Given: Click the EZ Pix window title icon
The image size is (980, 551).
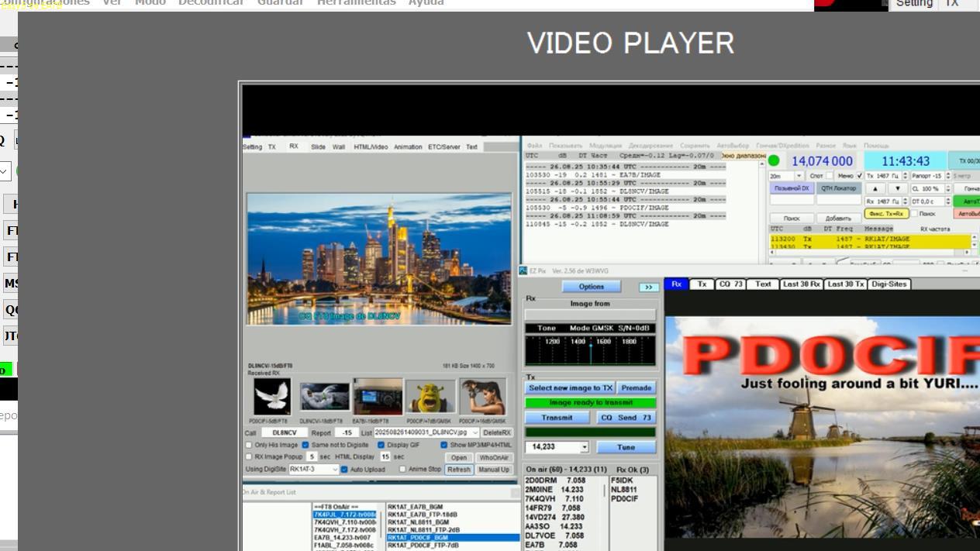Looking at the screenshot, I should pos(523,271).
